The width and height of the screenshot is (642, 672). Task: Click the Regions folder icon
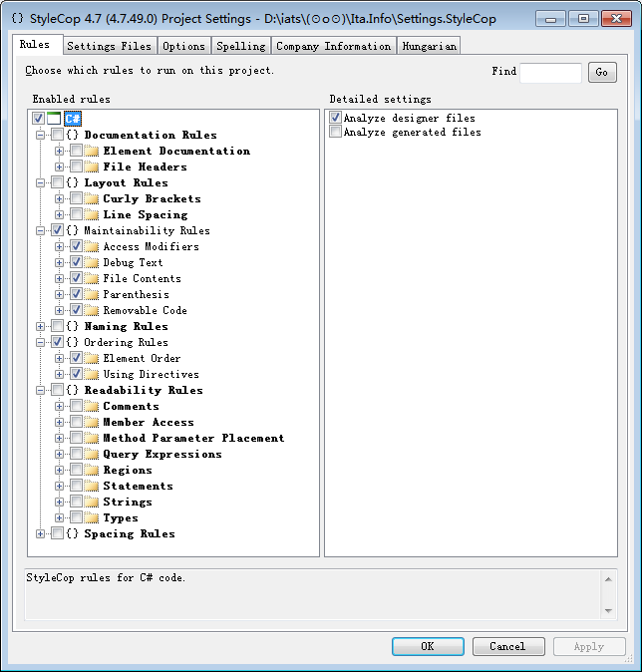coord(92,471)
